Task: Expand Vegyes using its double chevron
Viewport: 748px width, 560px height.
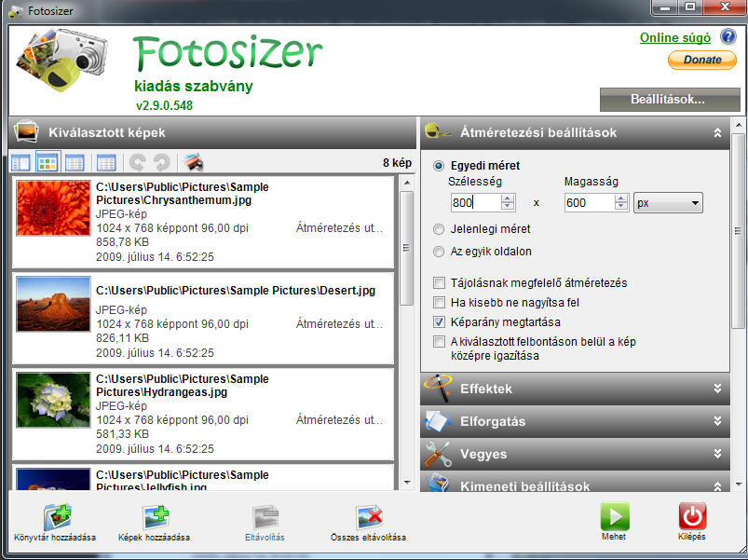Action: (717, 454)
